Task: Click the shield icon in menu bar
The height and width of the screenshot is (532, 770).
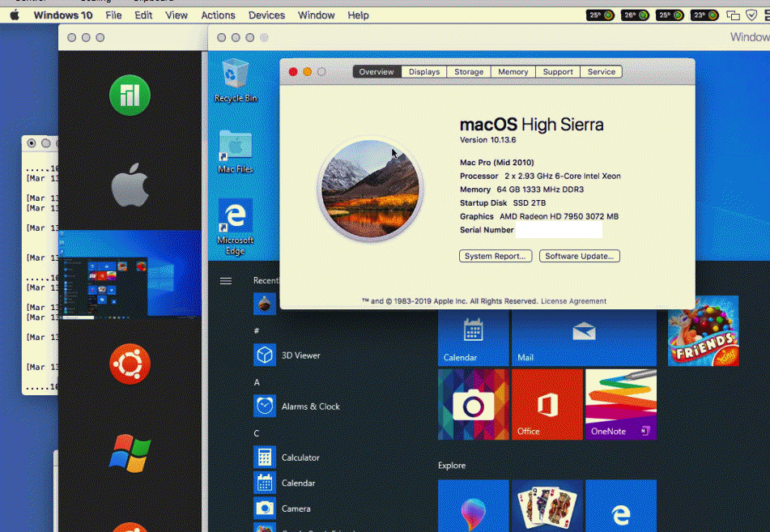Action: (751, 15)
